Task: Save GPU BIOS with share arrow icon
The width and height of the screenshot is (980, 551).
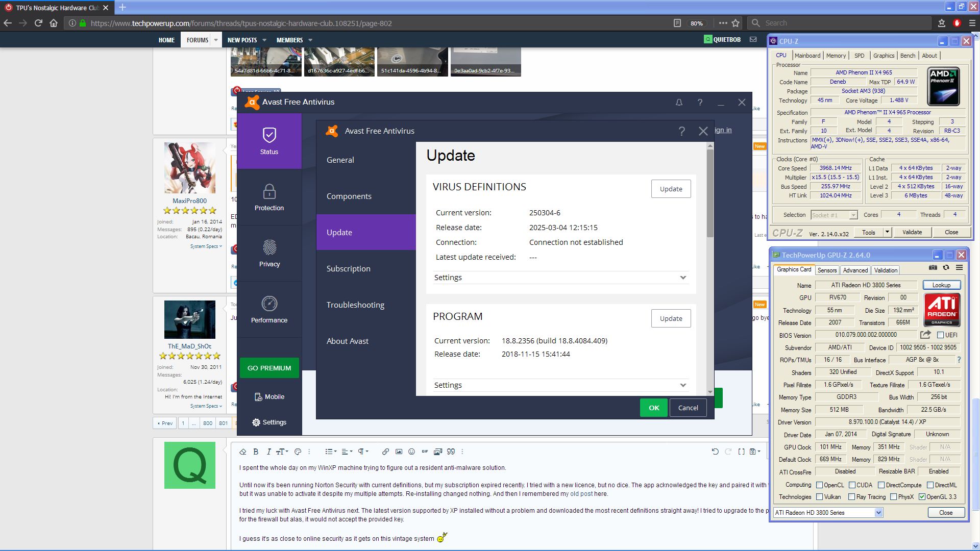Action: 925,335
